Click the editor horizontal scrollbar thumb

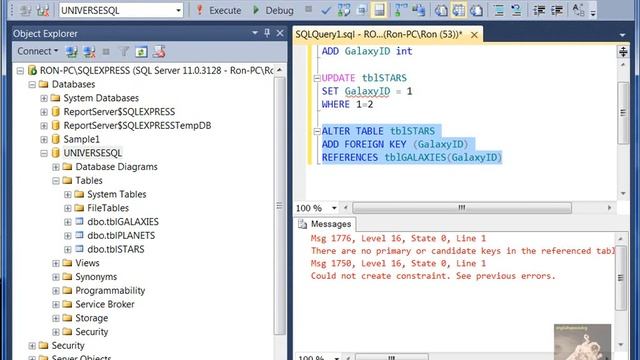click(x=462, y=208)
